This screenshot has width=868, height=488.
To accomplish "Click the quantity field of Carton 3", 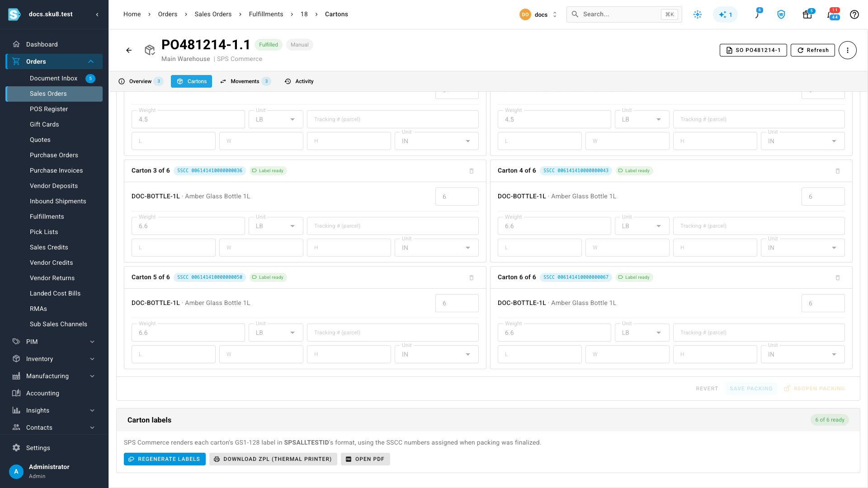I will (457, 197).
